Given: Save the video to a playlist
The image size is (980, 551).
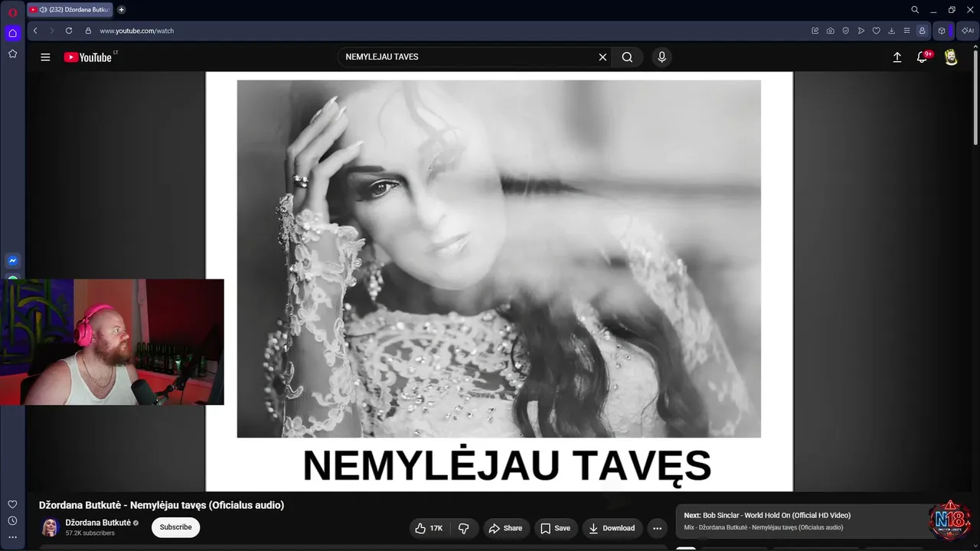Looking at the screenshot, I should [555, 528].
